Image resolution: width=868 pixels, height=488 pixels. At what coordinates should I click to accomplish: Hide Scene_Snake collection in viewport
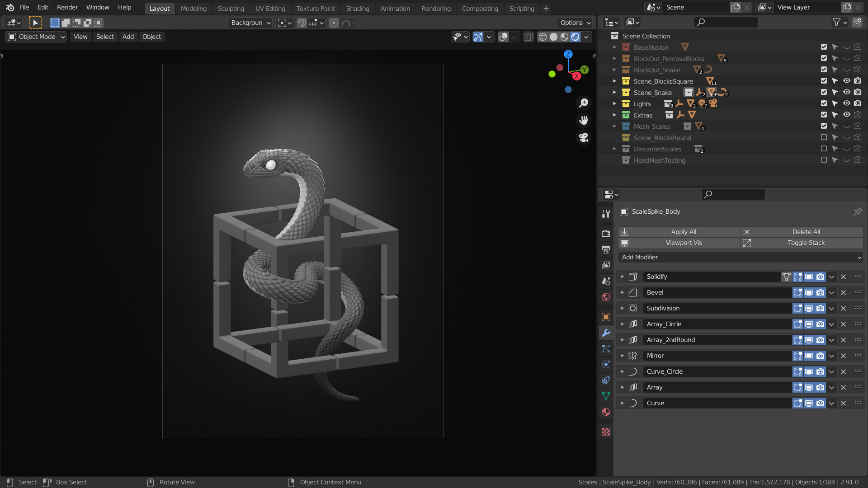(846, 92)
